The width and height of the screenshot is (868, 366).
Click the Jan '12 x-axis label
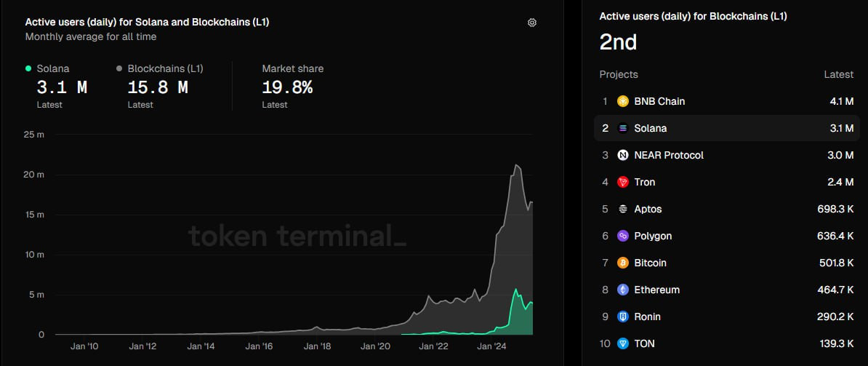tap(143, 347)
